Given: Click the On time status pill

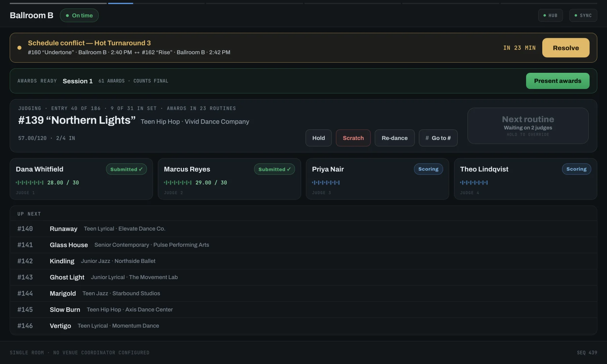Looking at the screenshot, I should [79, 16].
